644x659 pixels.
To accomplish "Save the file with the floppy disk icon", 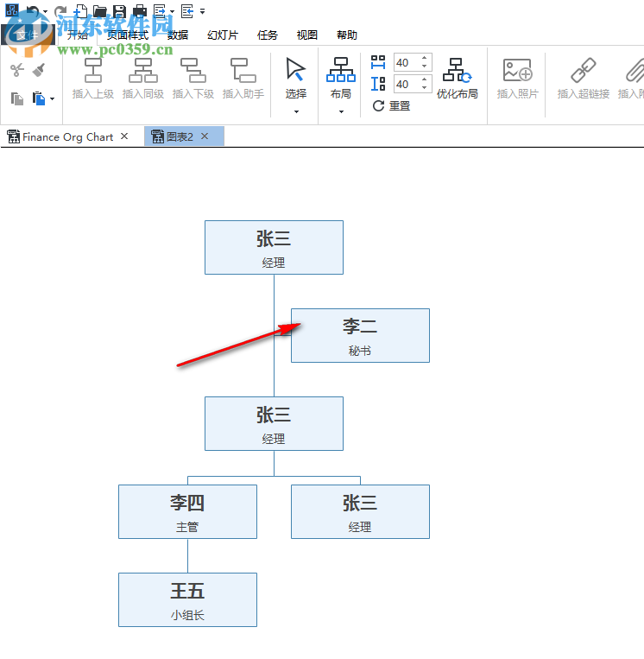I will (120, 11).
